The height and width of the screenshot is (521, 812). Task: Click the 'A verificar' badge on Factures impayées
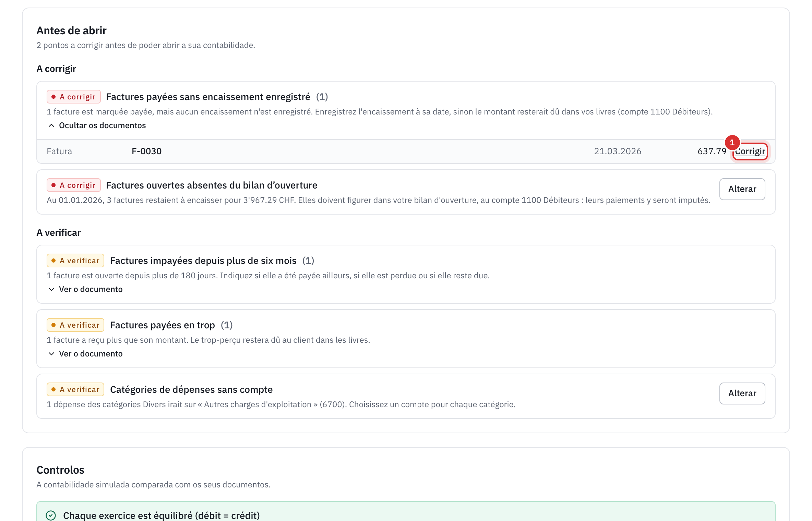coord(75,260)
